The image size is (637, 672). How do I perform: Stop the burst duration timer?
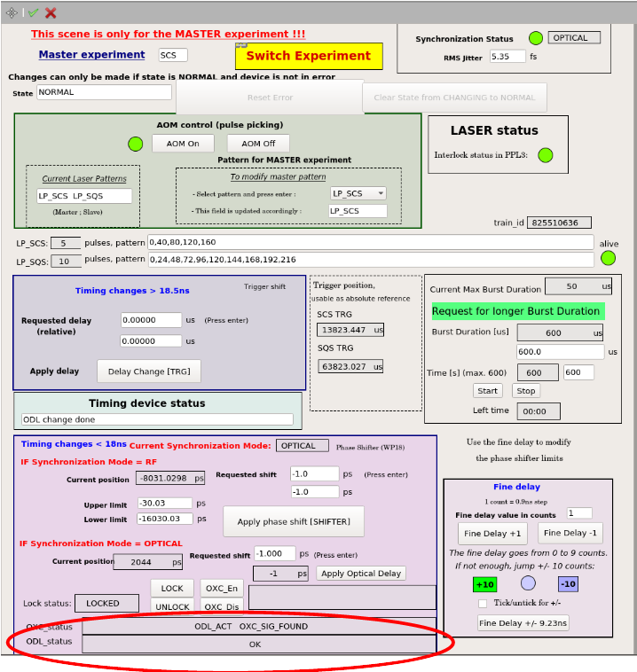click(x=526, y=391)
